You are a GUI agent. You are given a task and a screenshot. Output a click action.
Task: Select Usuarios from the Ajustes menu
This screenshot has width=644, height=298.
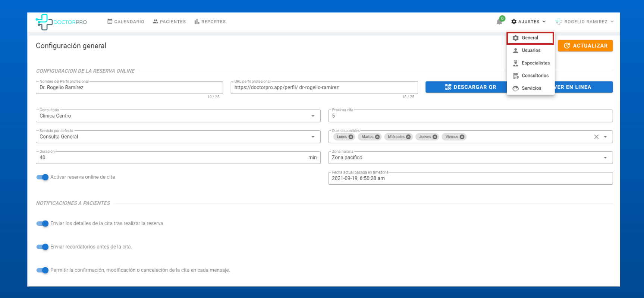[x=531, y=51]
